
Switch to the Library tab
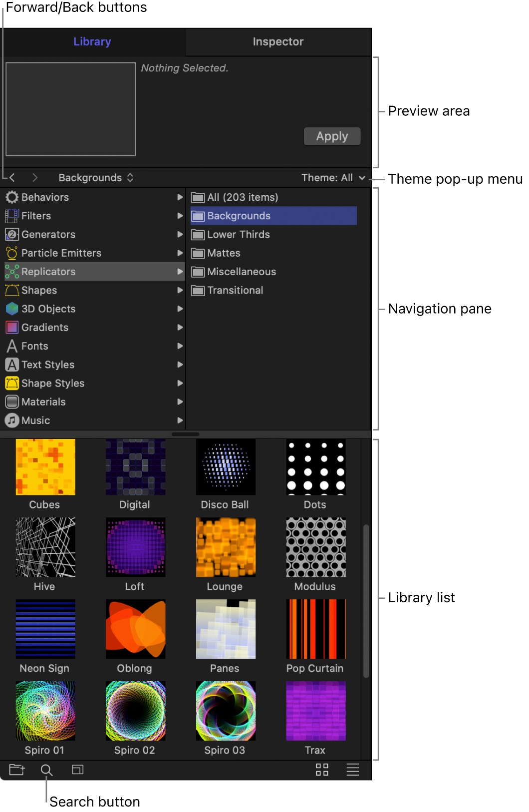click(92, 42)
